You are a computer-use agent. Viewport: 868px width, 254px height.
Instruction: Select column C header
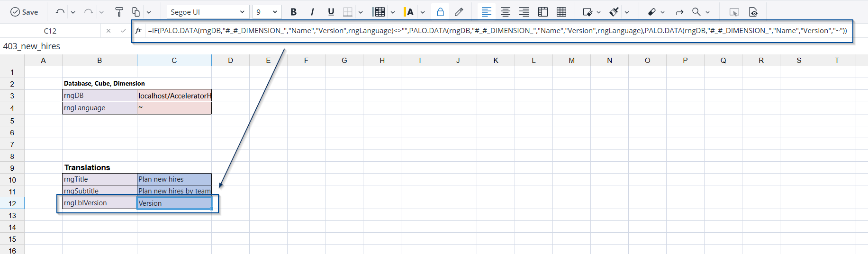point(174,60)
